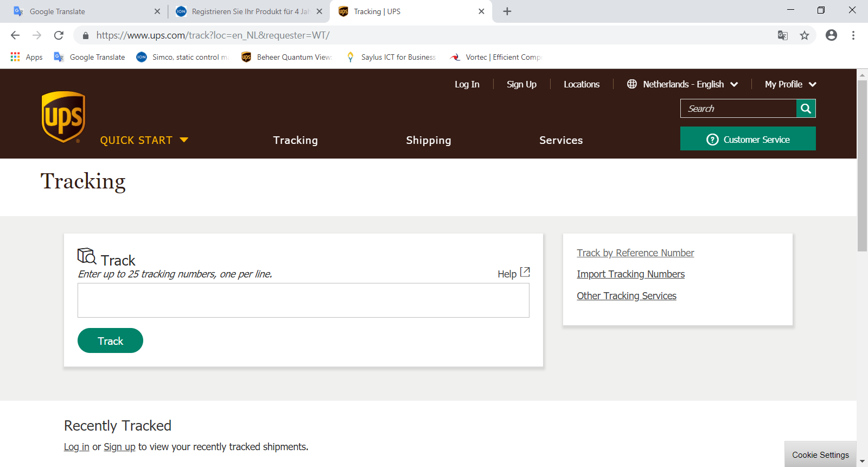This screenshot has width=868, height=467.
Task: Open the Locations link
Action: click(582, 84)
